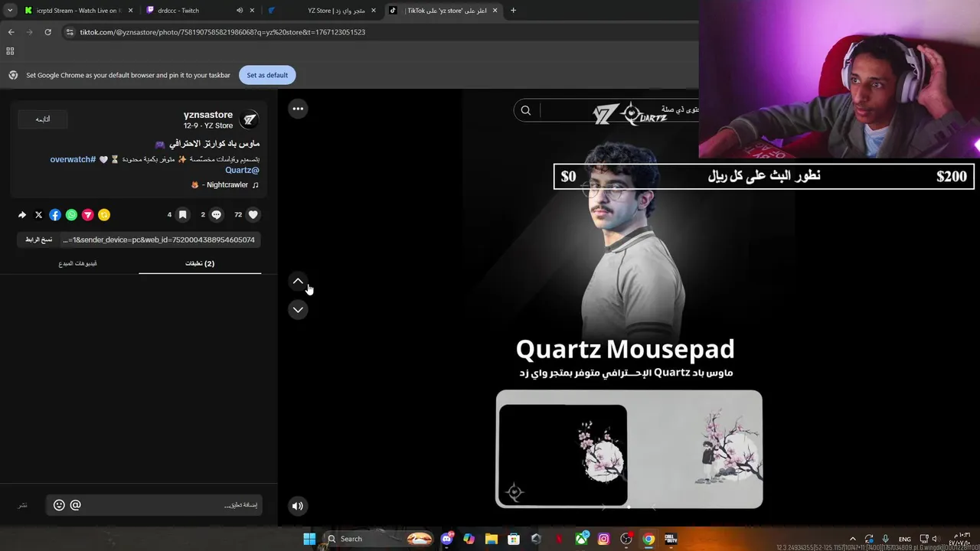This screenshot has height=551, width=980.
Task: Open a new Chrome tab with plus
Action: pos(513,11)
